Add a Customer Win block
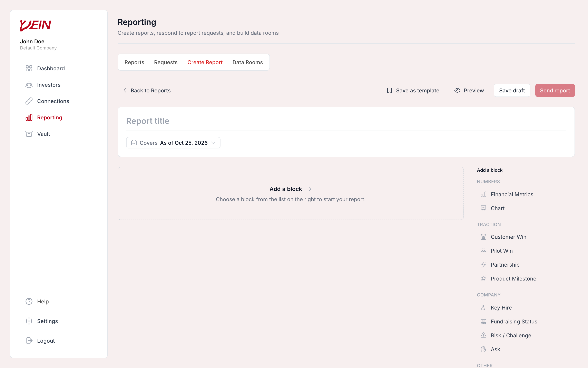 tap(503, 237)
